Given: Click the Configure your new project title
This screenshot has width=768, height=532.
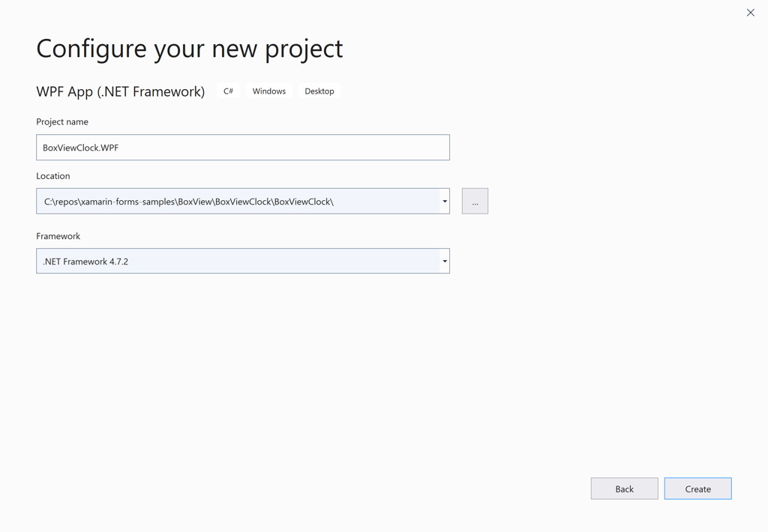Looking at the screenshot, I should pos(189,48).
